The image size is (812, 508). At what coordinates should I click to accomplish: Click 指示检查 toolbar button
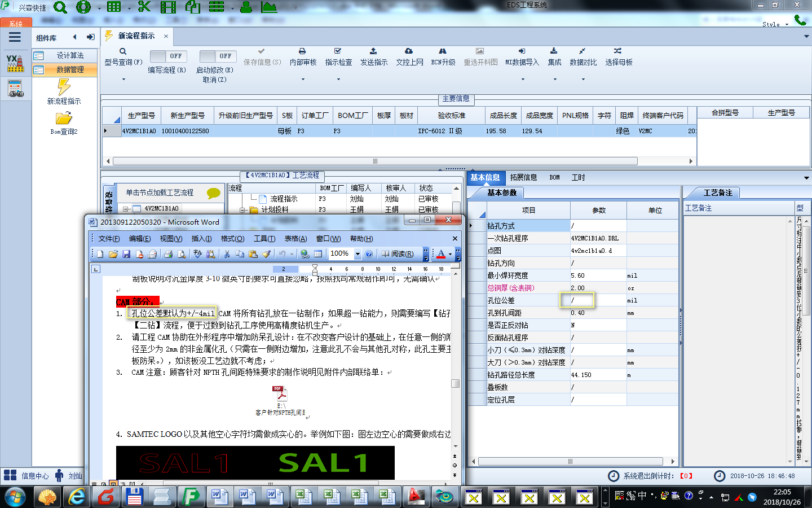pyautogui.click(x=338, y=56)
